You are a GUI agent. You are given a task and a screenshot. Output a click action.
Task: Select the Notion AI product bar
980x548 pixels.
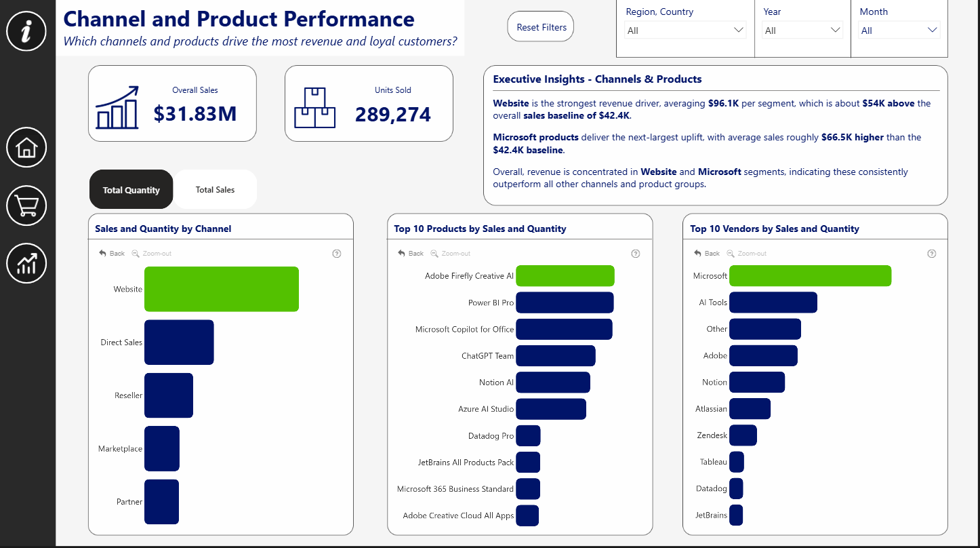(x=553, y=383)
